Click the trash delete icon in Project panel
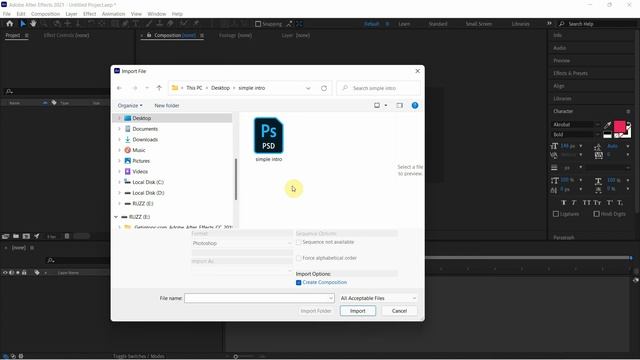The width and height of the screenshot is (640, 360). 67,236
